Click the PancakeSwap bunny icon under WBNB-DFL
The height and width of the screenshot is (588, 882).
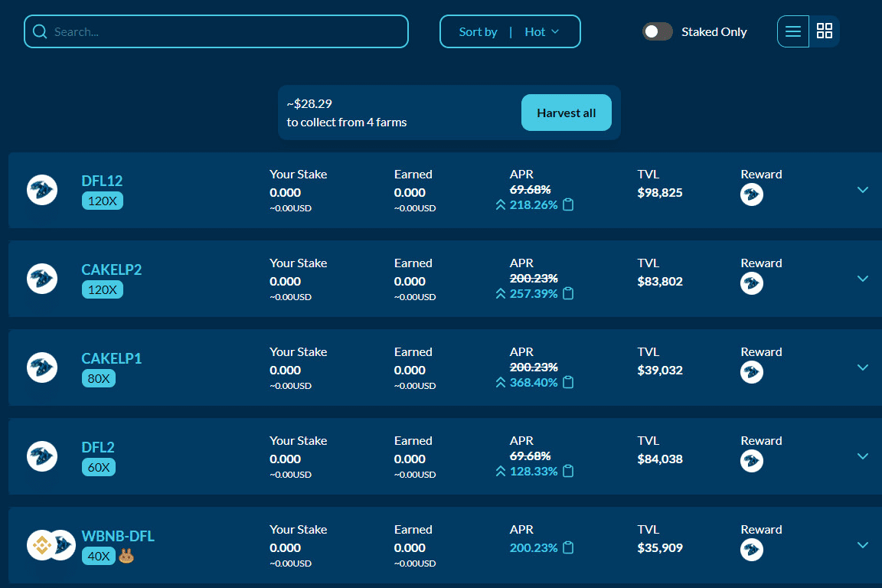point(126,557)
